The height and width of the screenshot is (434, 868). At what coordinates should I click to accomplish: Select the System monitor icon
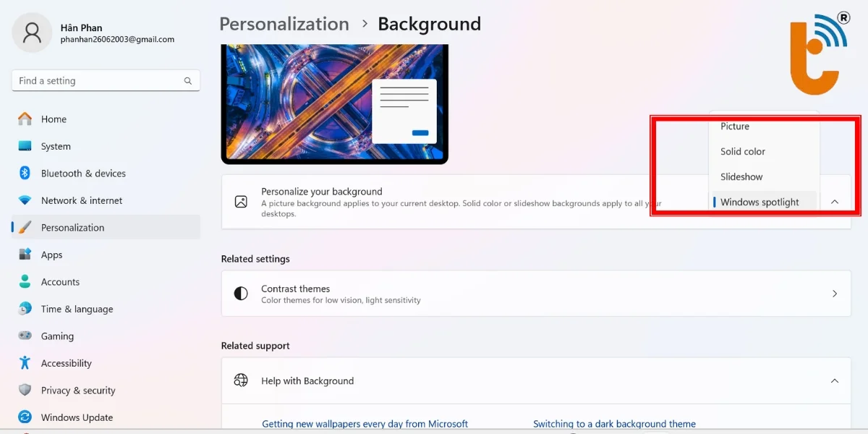tap(25, 146)
